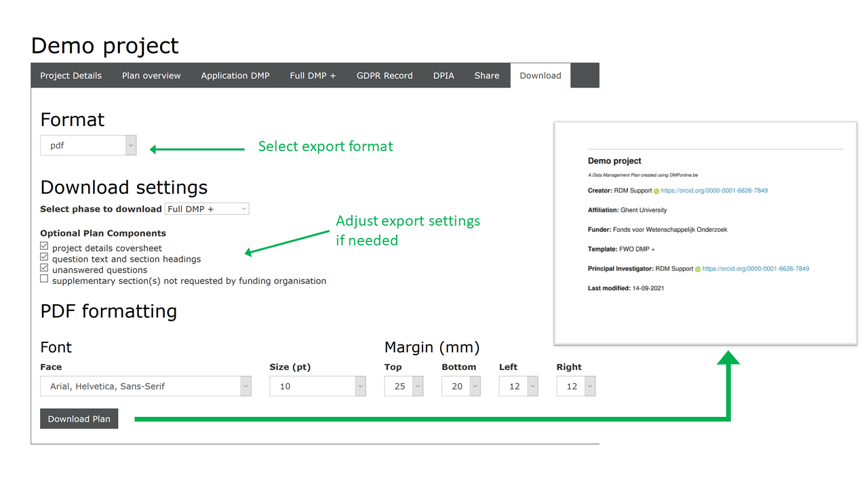Image resolution: width=868 pixels, height=488 pixels.
Task: Expand Select phase to download dropdown
Action: point(207,209)
